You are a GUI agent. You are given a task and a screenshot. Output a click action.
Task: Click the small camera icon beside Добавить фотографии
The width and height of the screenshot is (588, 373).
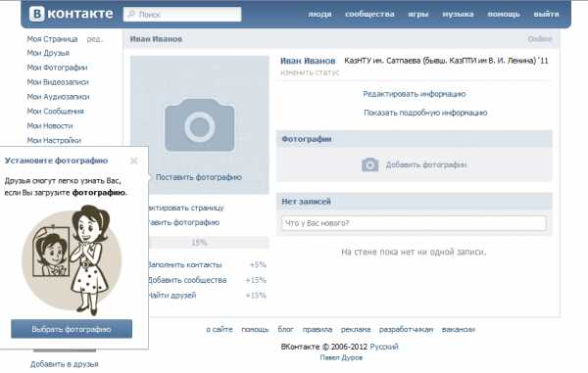pyautogui.click(x=369, y=164)
